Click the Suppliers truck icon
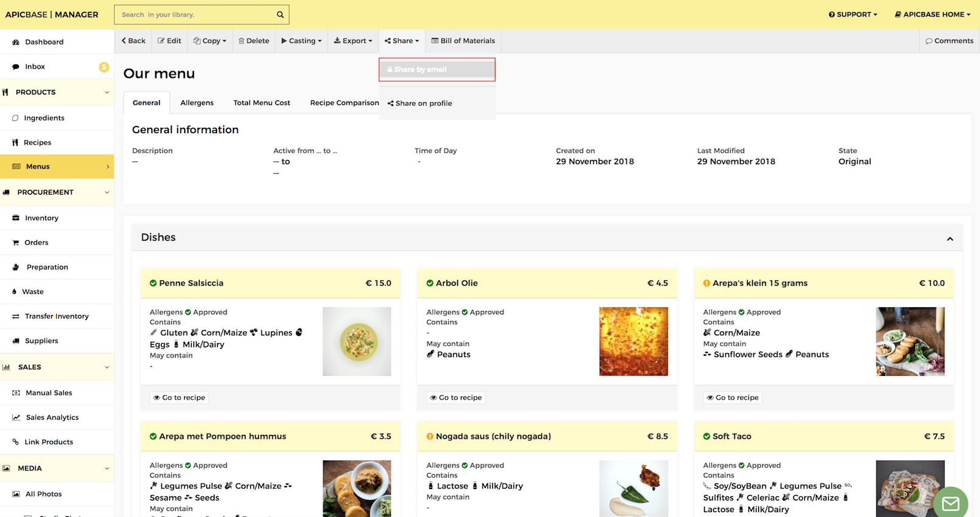 coord(16,341)
